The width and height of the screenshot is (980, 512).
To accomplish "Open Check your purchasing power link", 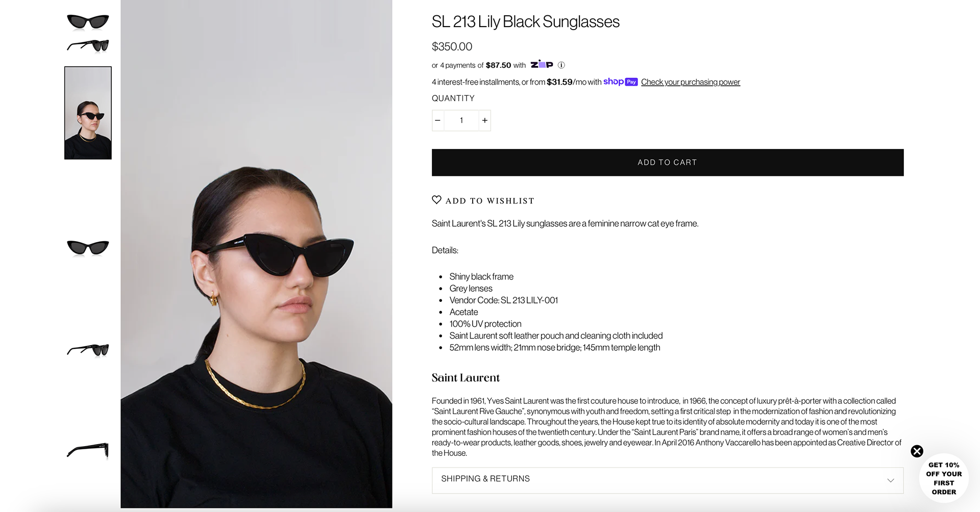I will [690, 82].
